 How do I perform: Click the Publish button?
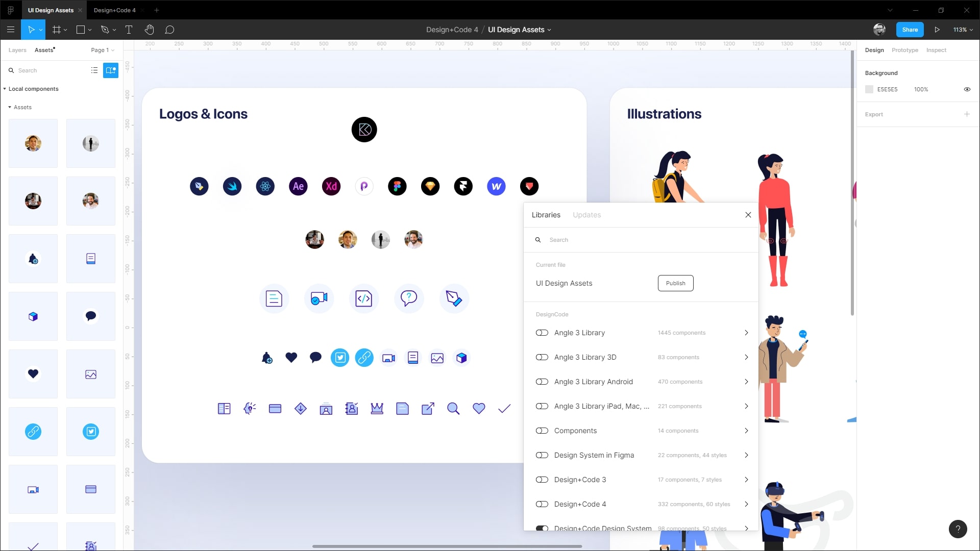pos(675,283)
